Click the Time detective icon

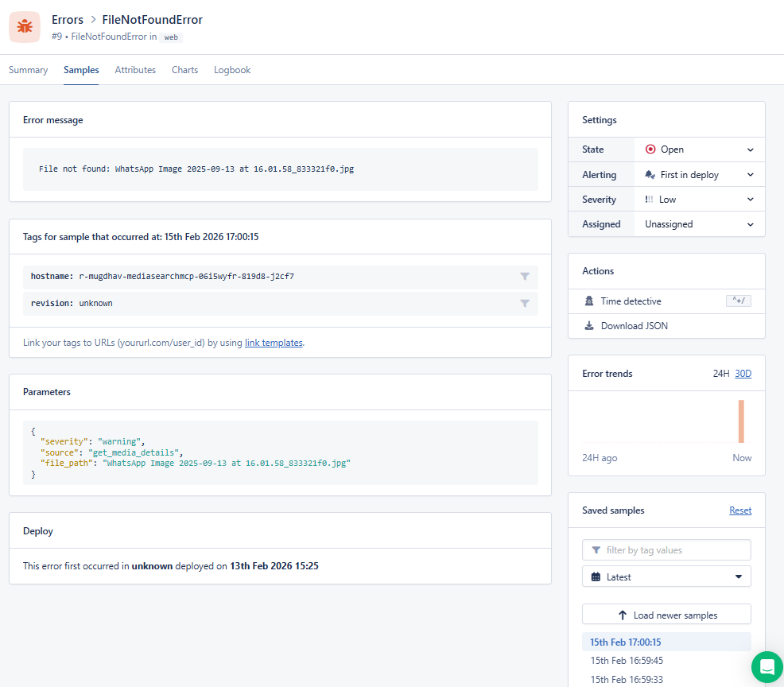coord(589,301)
